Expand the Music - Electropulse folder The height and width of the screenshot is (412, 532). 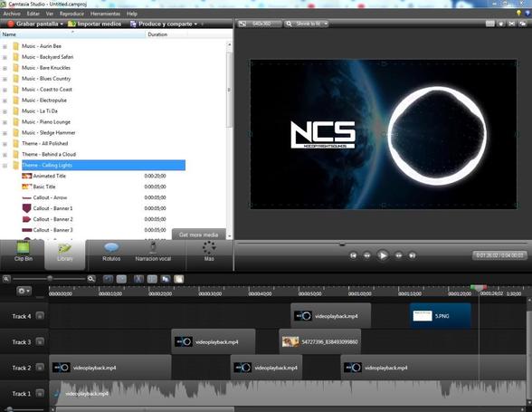click(5, 101)
